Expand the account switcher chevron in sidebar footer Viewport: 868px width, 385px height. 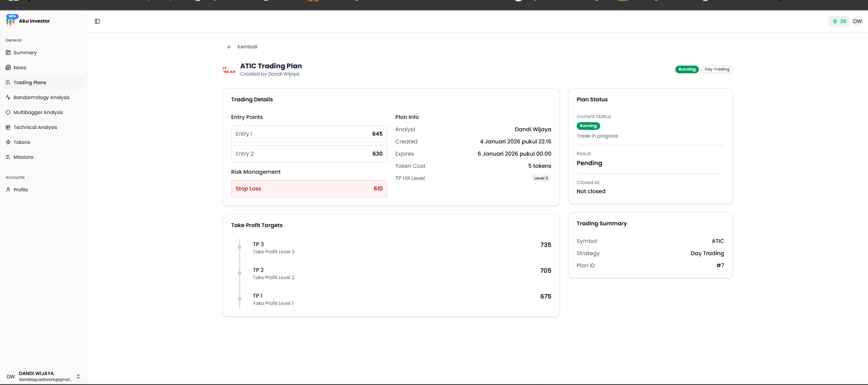point(78,376)
